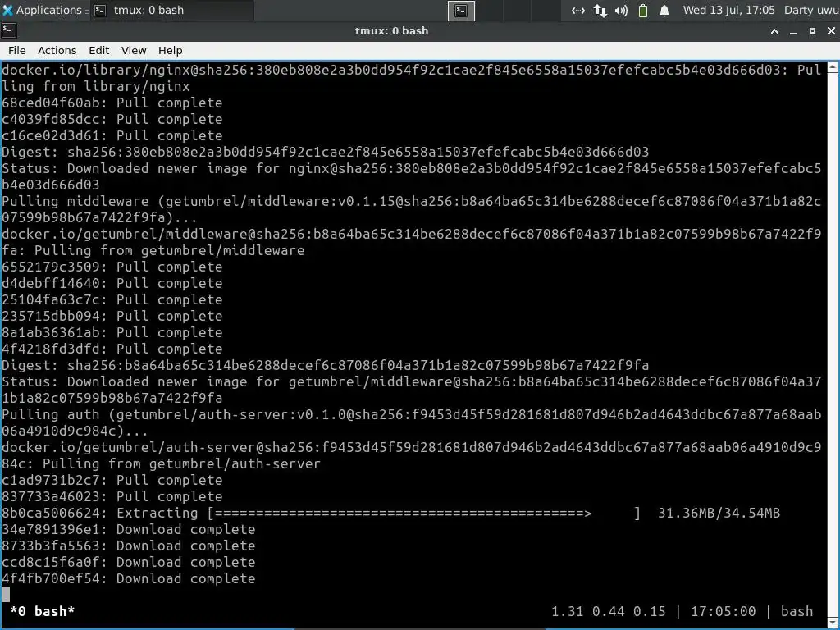Click the line c16ce02d3d61: Pull complete
Screen dimensions: 840x630
112,135
